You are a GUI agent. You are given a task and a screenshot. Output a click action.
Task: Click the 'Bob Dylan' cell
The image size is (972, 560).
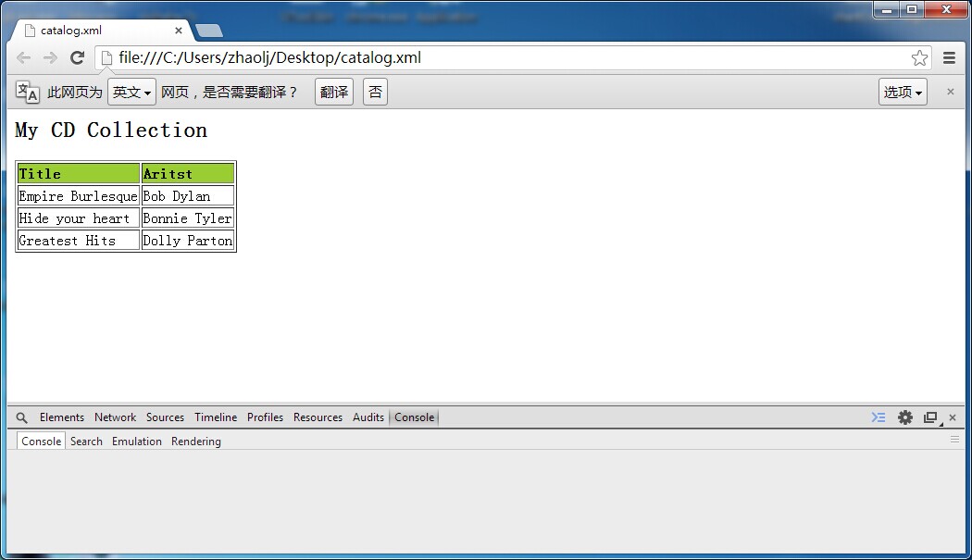pos(188,196)
